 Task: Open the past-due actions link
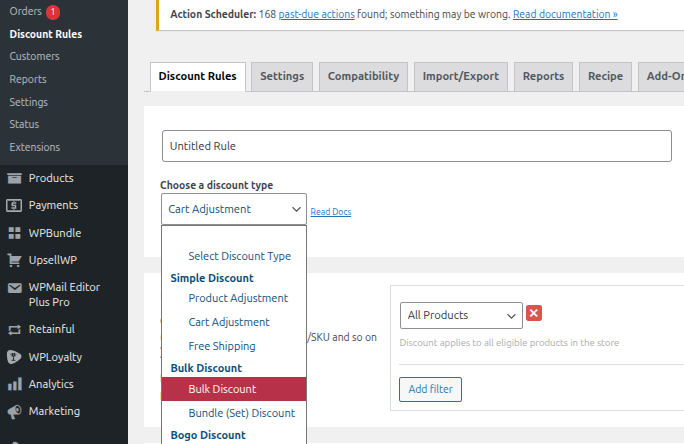coord(317,14)
